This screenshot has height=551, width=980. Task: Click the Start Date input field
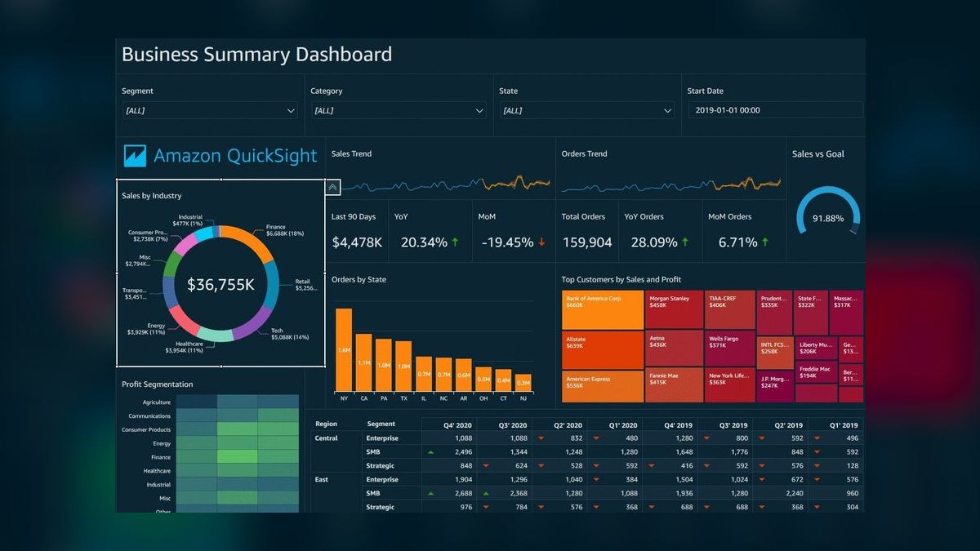(775, 110)
